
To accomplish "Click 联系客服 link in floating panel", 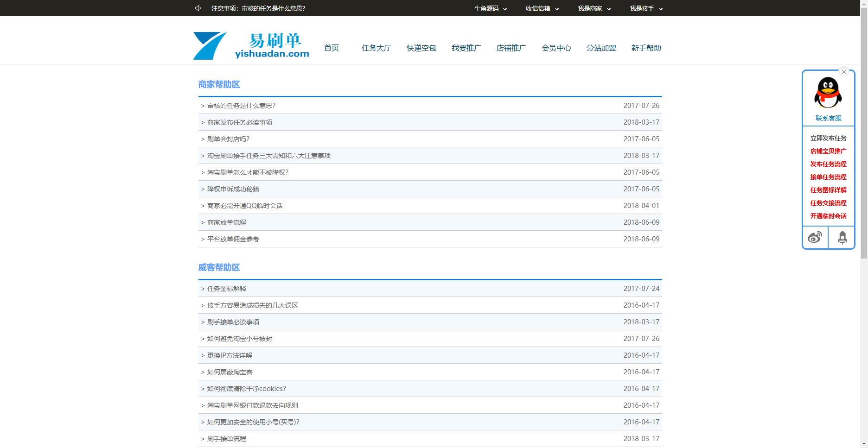I will pos(828,118).
